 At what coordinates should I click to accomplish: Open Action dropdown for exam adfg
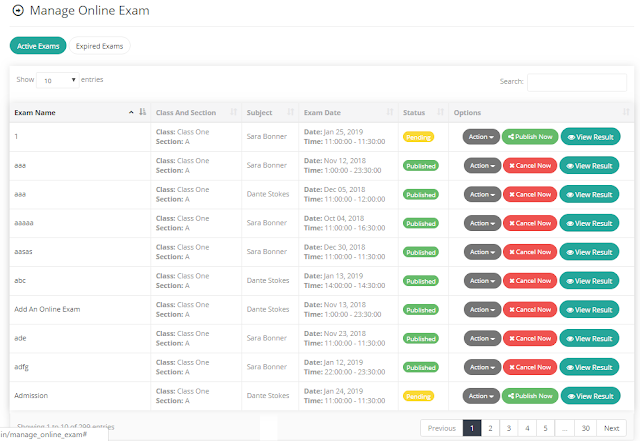(482, 367)
